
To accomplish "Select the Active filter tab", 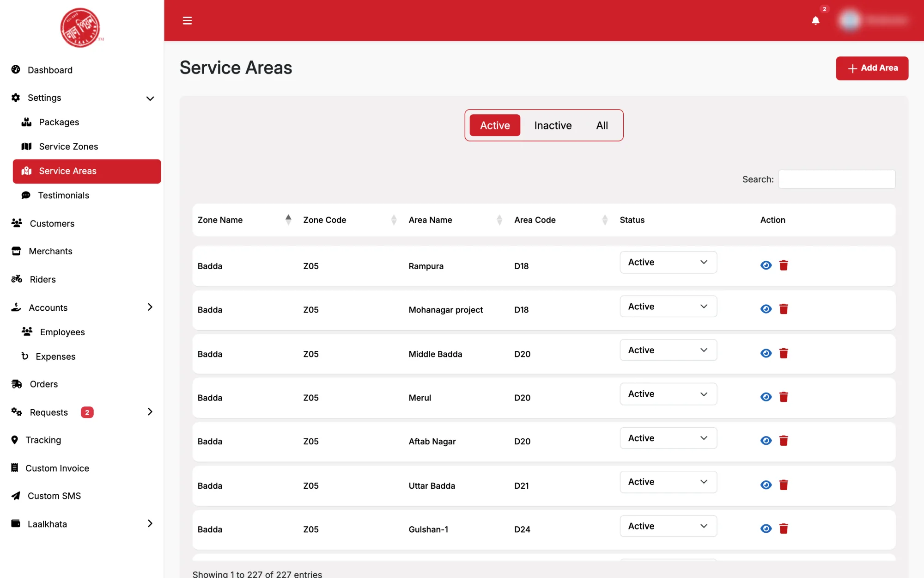I will 495,125.
